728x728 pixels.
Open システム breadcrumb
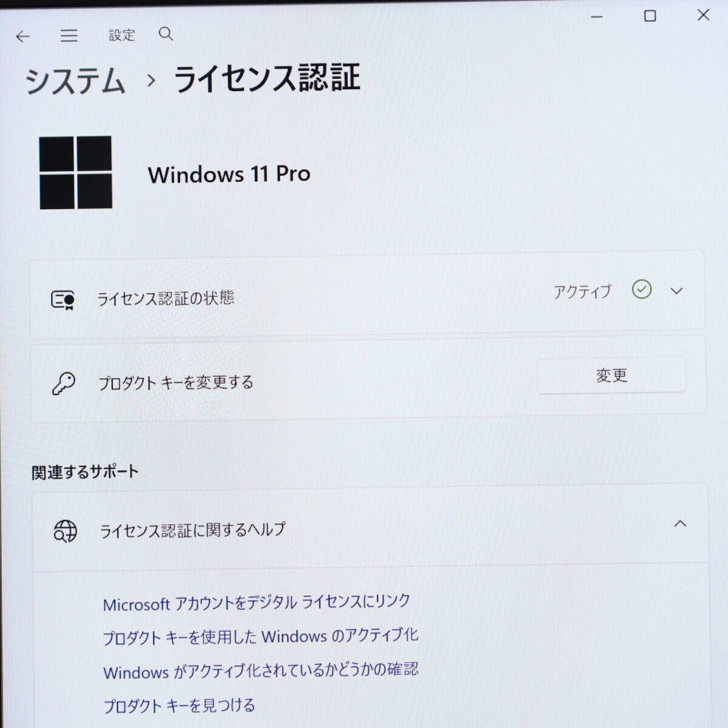tap(75, 81)
